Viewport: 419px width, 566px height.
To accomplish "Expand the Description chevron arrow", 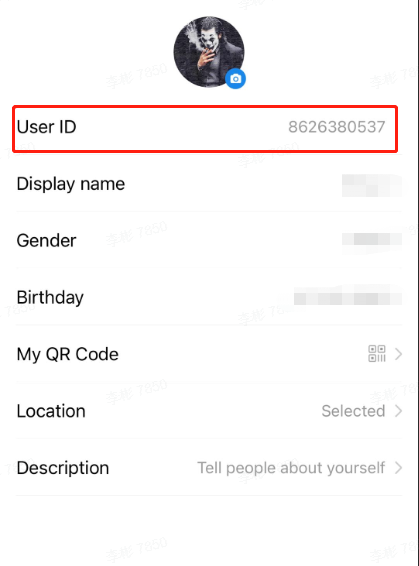I will click(398, 468).
